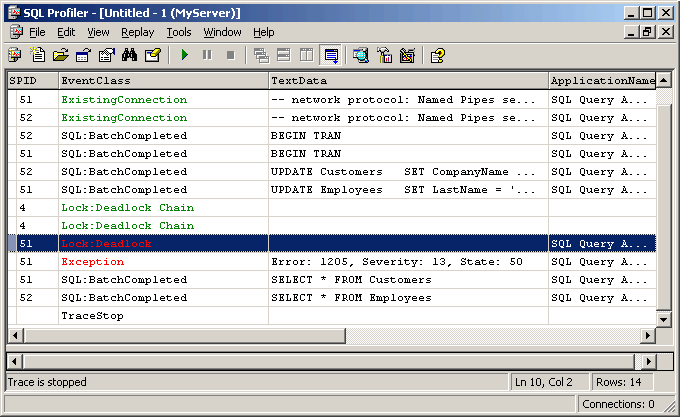Select the first Lock:Deadlock Chain row

click(332, 208)
